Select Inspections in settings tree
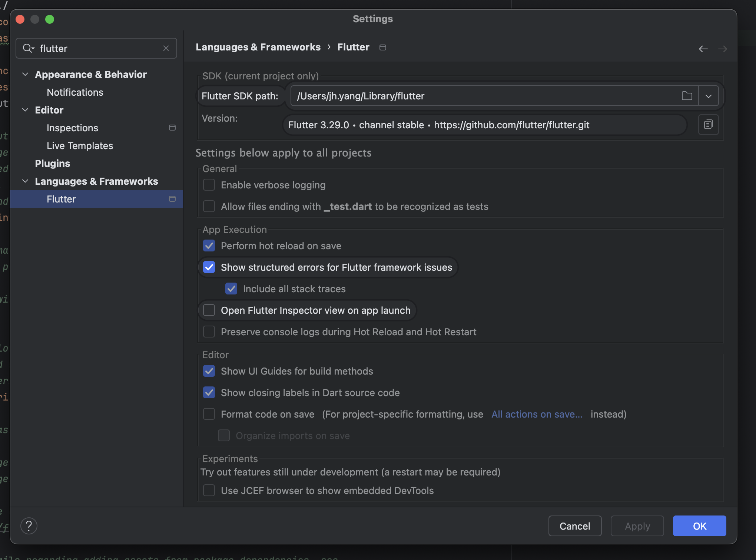 point(72,128)
